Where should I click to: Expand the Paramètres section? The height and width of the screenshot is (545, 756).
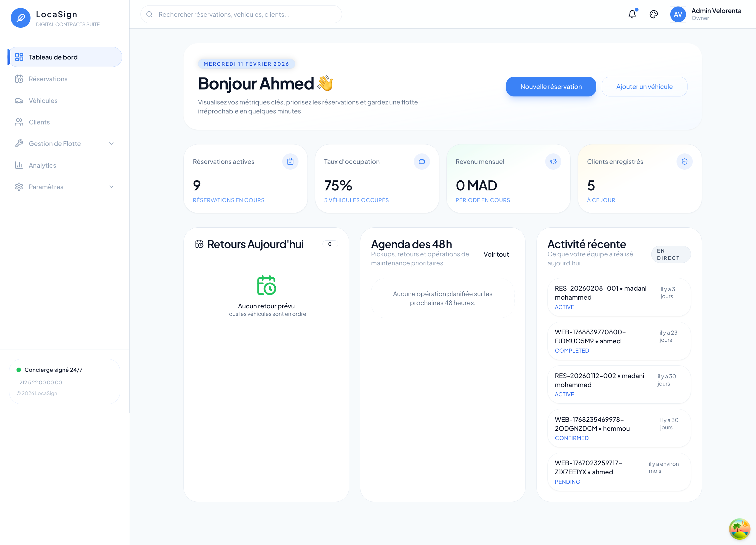tap(111, 187)
